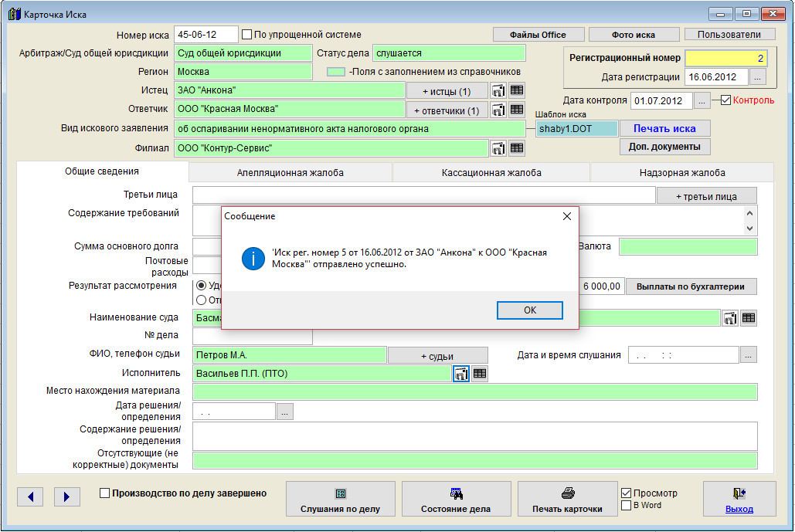Switch to Апелляционная жалоба tab
The width and height of the screenshot is (795, 532).
(290, 173)
